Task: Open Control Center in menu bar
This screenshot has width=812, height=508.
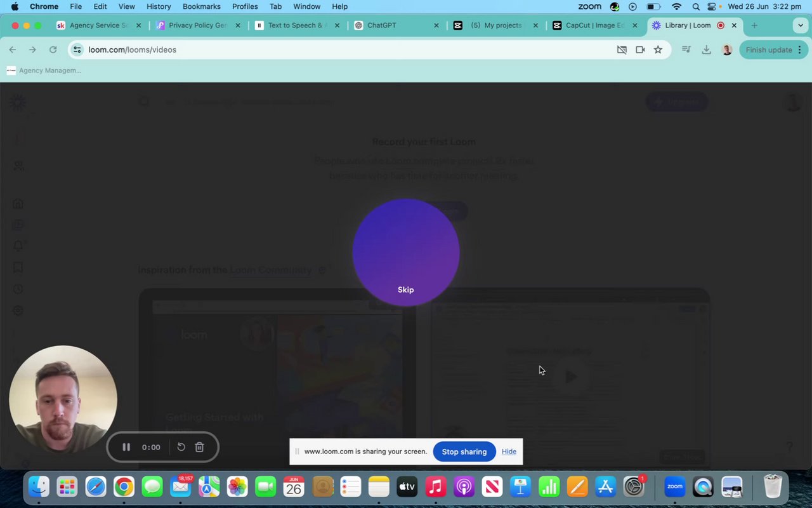Action: point(712,6)
